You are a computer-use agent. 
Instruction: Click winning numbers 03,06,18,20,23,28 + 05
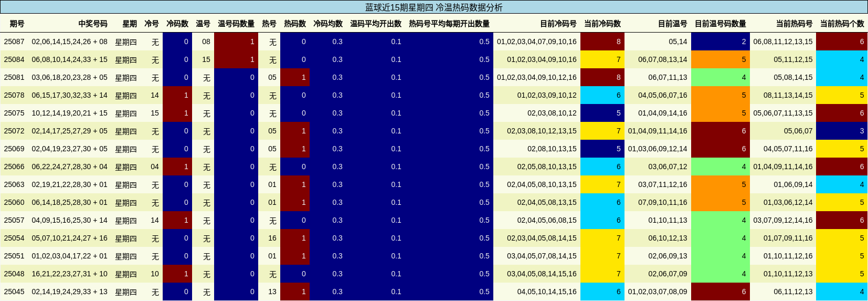click(x=69, y=77)
